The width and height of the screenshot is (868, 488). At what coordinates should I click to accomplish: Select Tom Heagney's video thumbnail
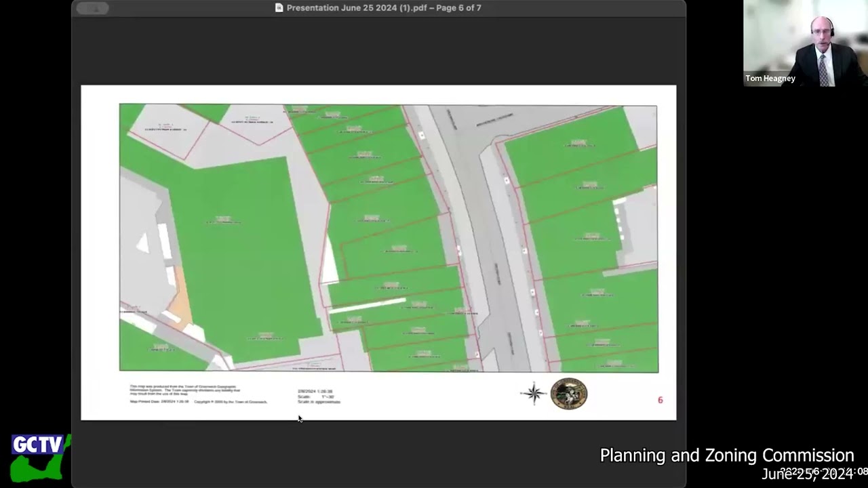coord(805,43)
